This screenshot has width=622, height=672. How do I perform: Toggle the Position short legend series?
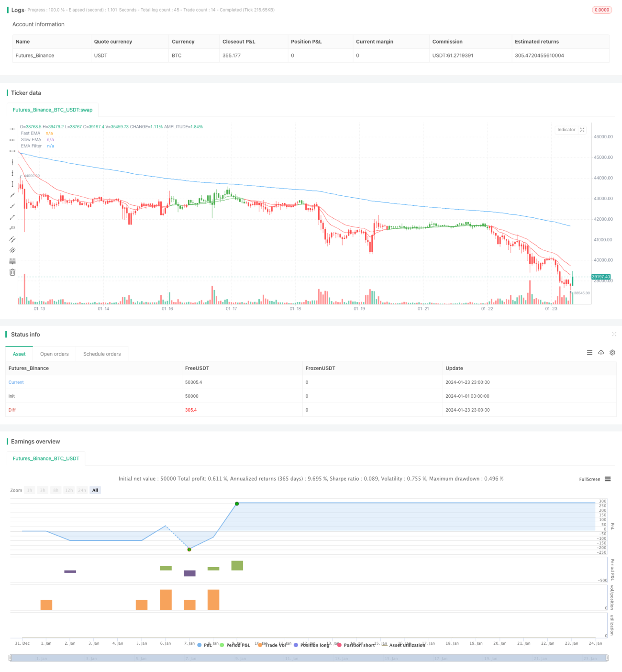(x=356, y=645)
